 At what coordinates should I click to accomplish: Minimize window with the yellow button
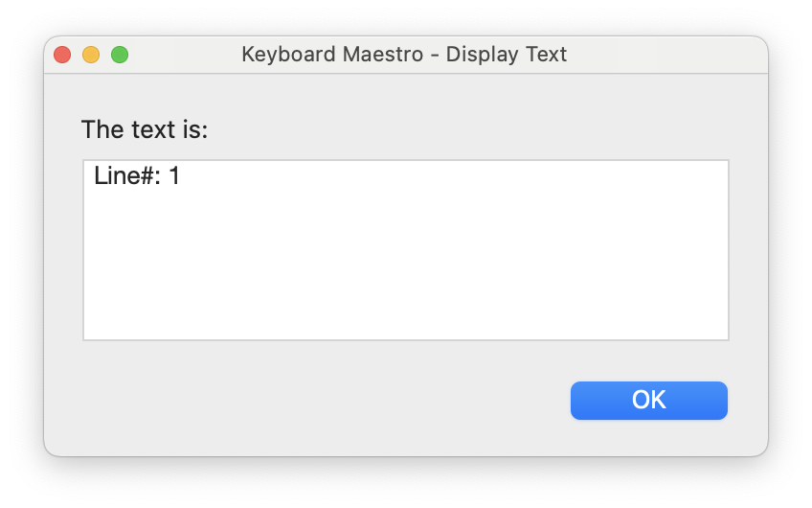(91, 55)
